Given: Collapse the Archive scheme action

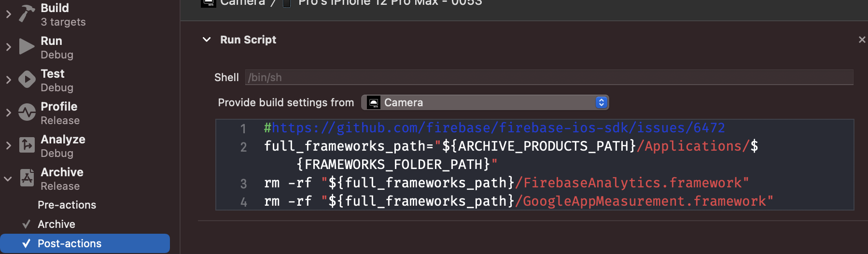Looking at the screenshot, I should (x=8, y=178).
